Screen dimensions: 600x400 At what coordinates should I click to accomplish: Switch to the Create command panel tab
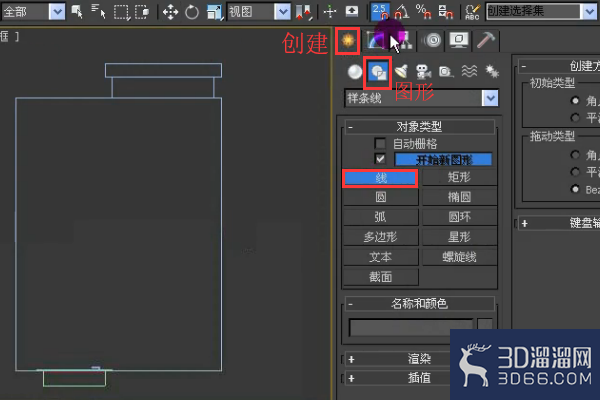point(347,40)
